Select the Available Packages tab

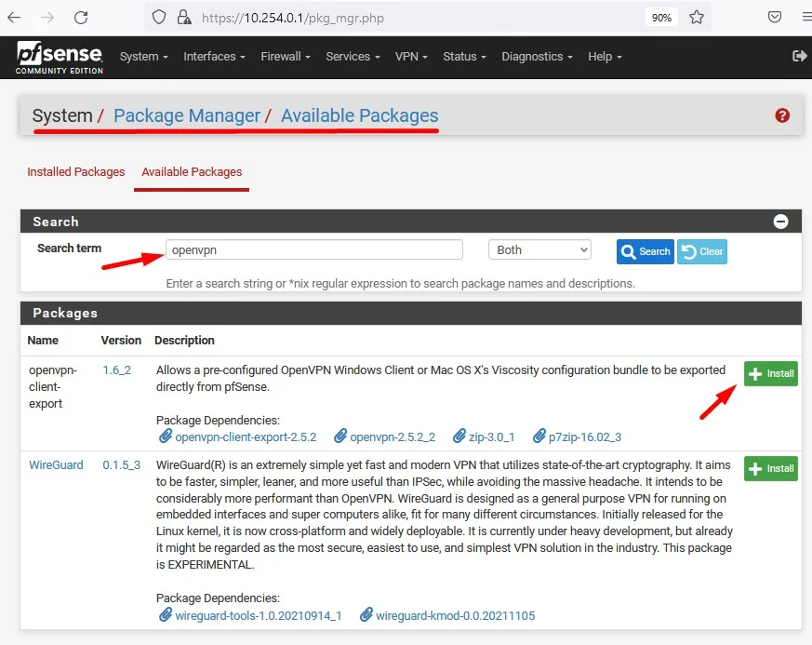(x=192, y=172)
